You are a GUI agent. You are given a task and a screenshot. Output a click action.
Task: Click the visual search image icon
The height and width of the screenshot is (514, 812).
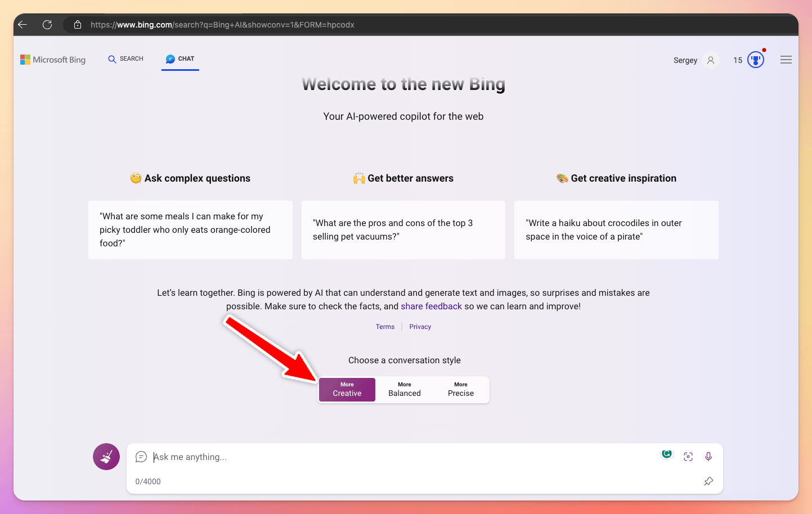pos(688,457)
